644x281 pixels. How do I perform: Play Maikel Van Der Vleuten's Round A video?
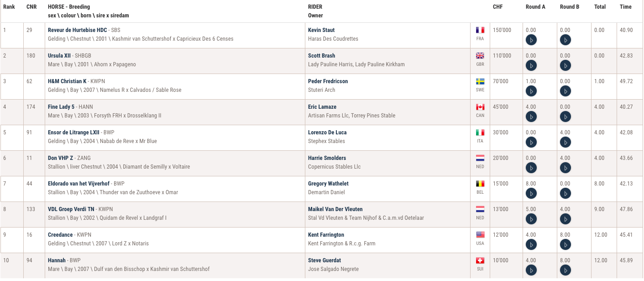531,219
